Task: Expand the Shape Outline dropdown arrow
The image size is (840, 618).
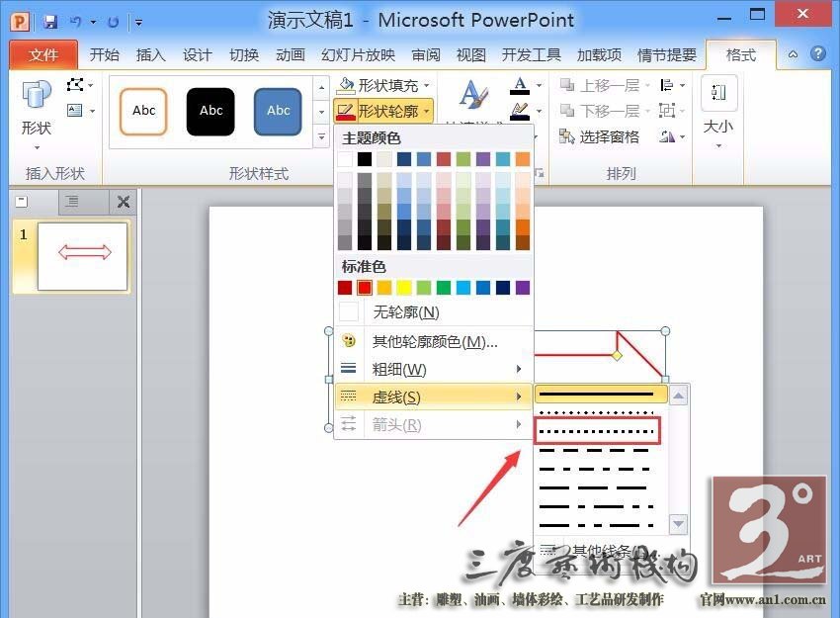Action: (427, 112)
